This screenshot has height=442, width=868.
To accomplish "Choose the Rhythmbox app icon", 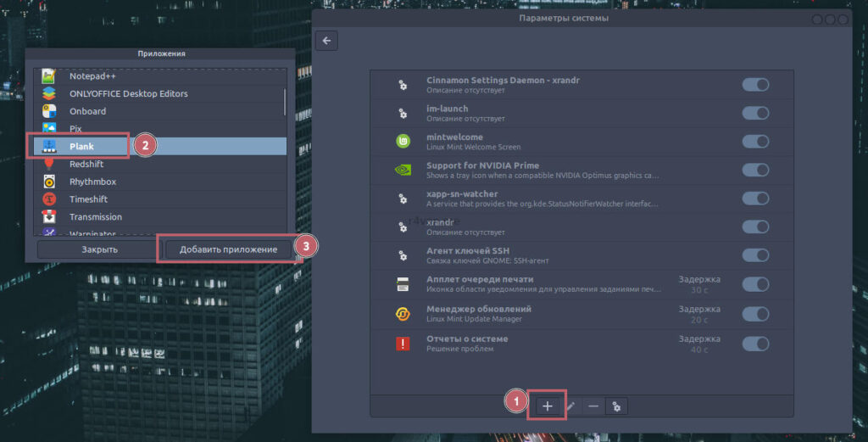I will pyautogui.click(x=50, y=182).
